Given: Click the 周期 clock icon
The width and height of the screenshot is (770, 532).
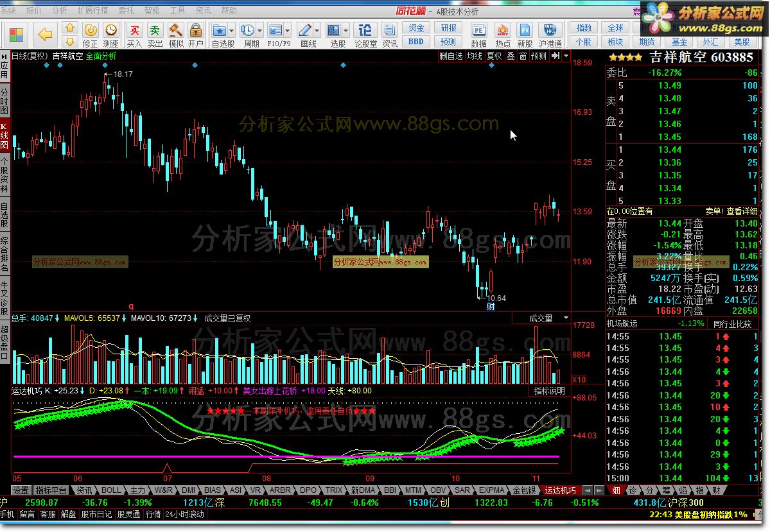Looking at the screenshot, I should click(248, 30).
